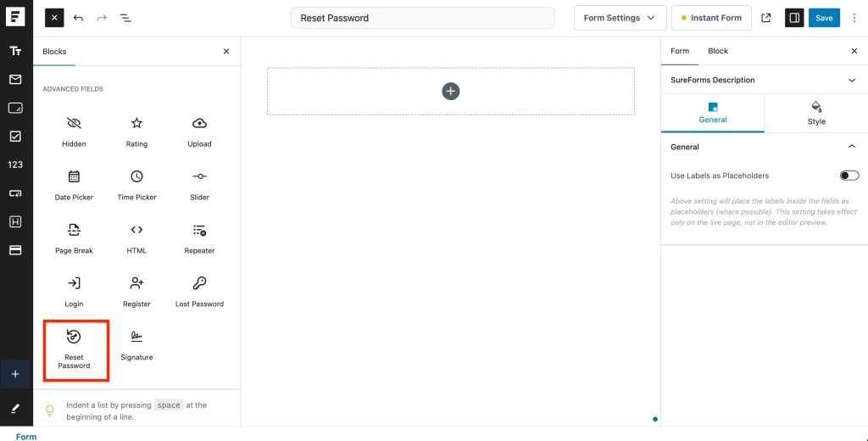
Task: Open the document overview list view
Action: click(125, 18)
